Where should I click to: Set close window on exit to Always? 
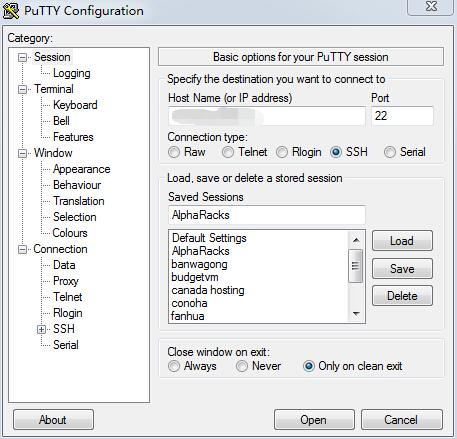click(x=174, y=366)
